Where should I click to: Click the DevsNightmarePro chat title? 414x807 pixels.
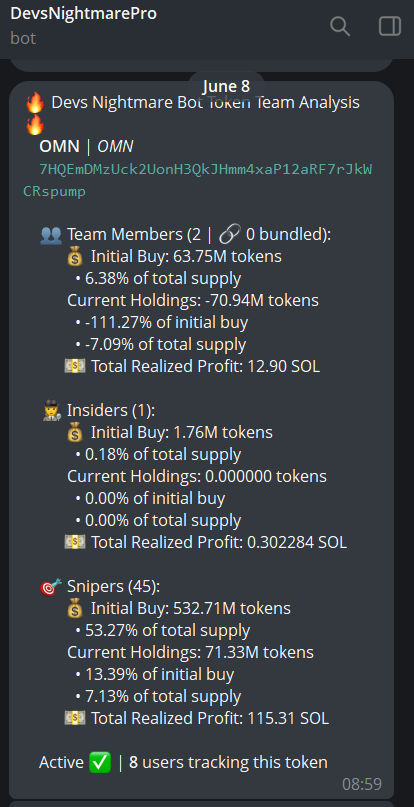[x=83, y=13]
